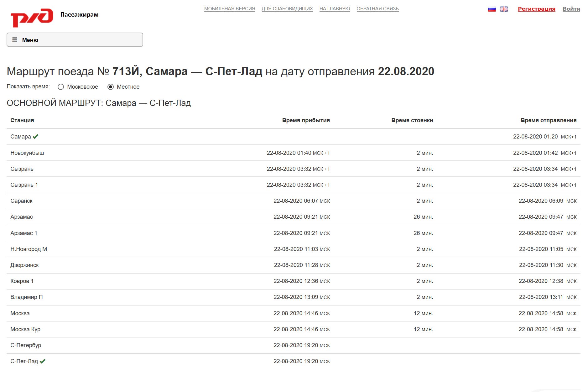
Task: Open МОБИЛЬНАЯ ВЕРСИЯ link
Action: click(x=230, y=9)
